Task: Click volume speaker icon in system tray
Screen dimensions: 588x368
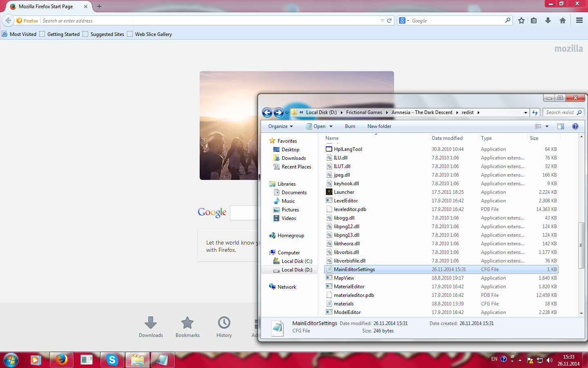Action: pos(550,360)
